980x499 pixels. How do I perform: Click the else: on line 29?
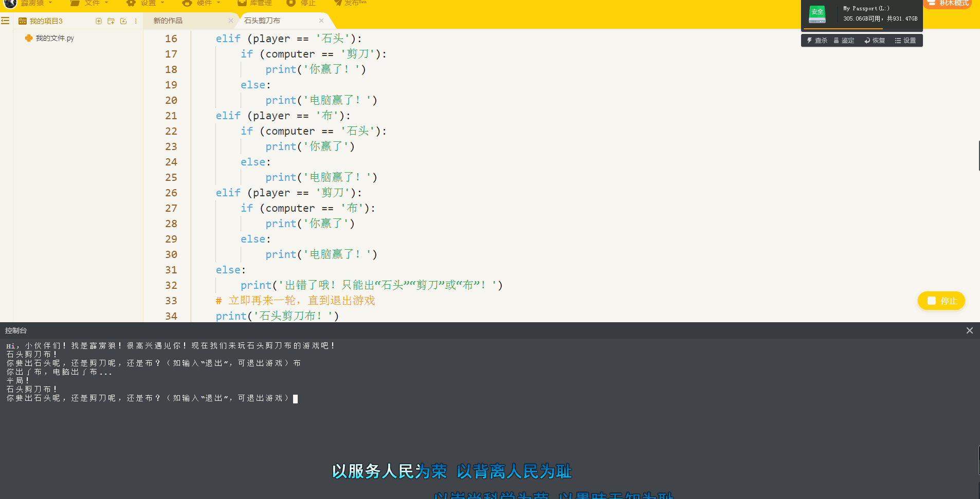click(x=256, y=239)
